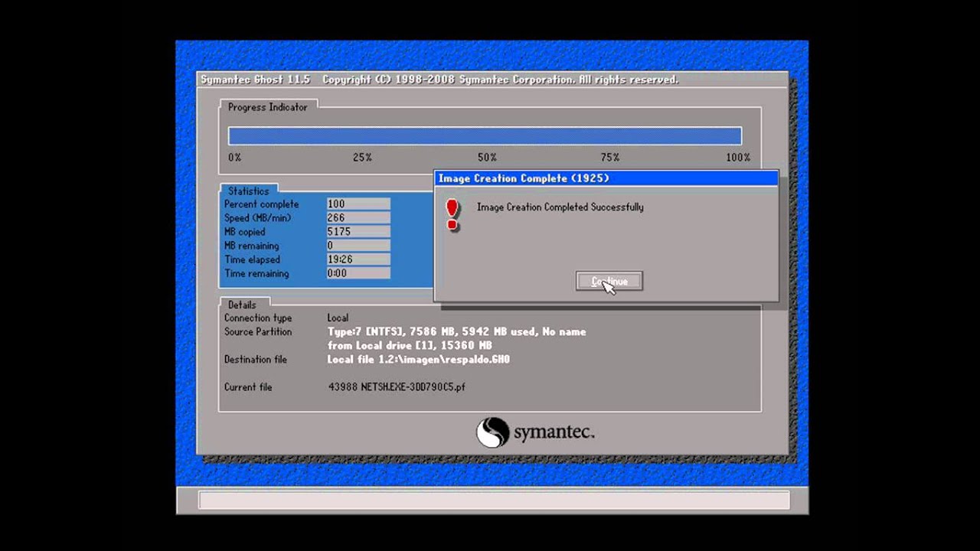
Task: Select the Time elapsed field showing 19:26
Action: 358,259
